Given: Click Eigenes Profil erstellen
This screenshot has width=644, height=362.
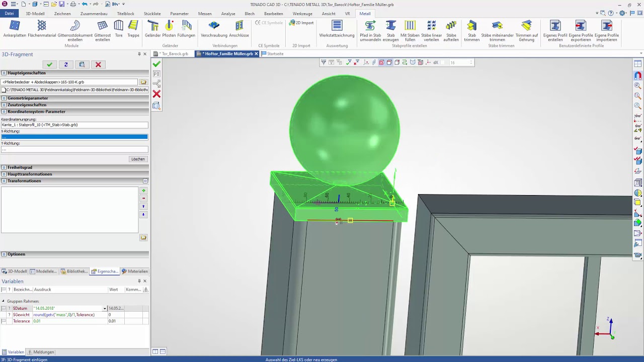Looking at the screenshot, I should click(555, 31).
